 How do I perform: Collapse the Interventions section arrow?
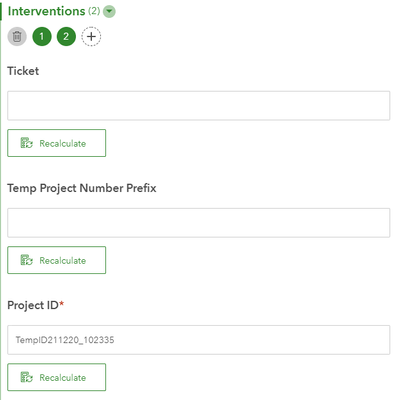(x=109, y=12)
